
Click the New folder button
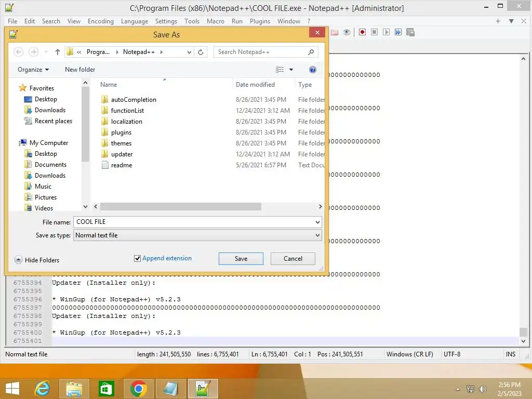(x=80, y=70)
